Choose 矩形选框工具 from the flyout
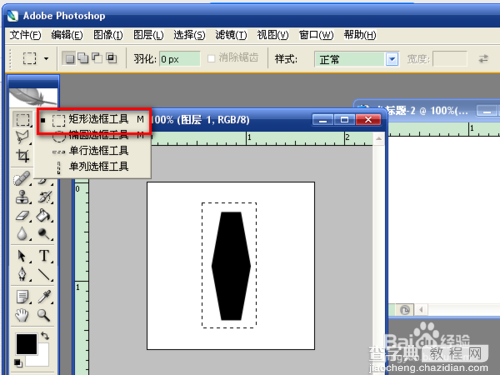Viewport: 500px width, 375px height. [x=94, y=119]
